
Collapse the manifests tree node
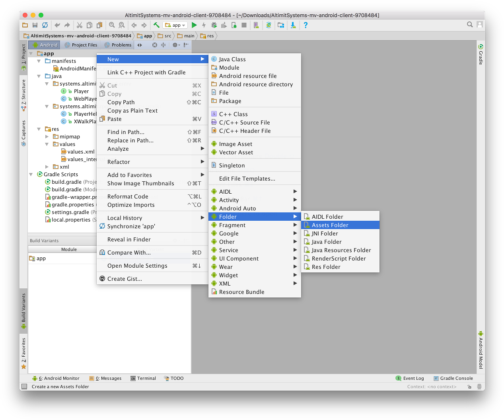39,61
